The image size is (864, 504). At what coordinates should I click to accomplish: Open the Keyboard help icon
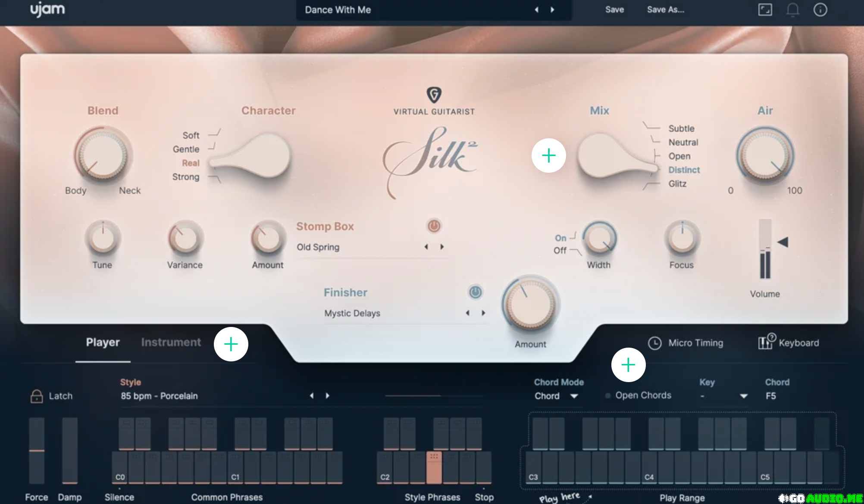[767, 341]
